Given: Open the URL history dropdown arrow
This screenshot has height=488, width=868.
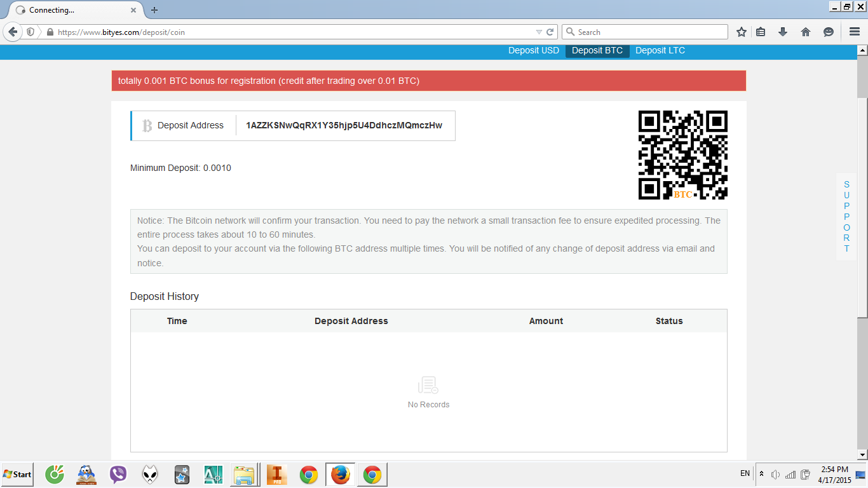Looking at the screenshot, I should pyautogui.click(x=539, y=32).
